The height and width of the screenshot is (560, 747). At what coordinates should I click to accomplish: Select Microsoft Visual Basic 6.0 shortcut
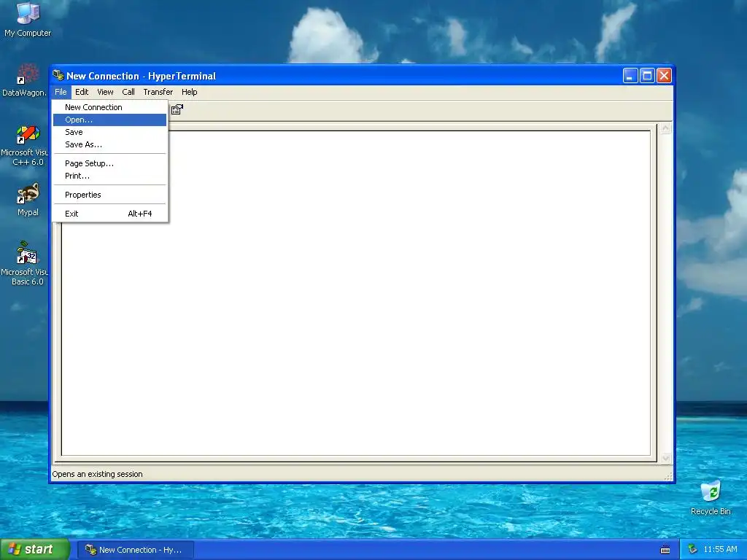point(25,263)
